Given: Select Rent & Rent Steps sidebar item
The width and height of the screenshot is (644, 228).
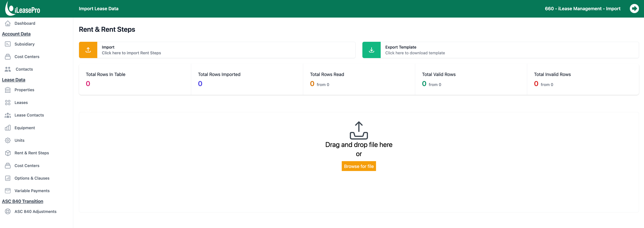Looking at the screenshot, I should (32, 153).
